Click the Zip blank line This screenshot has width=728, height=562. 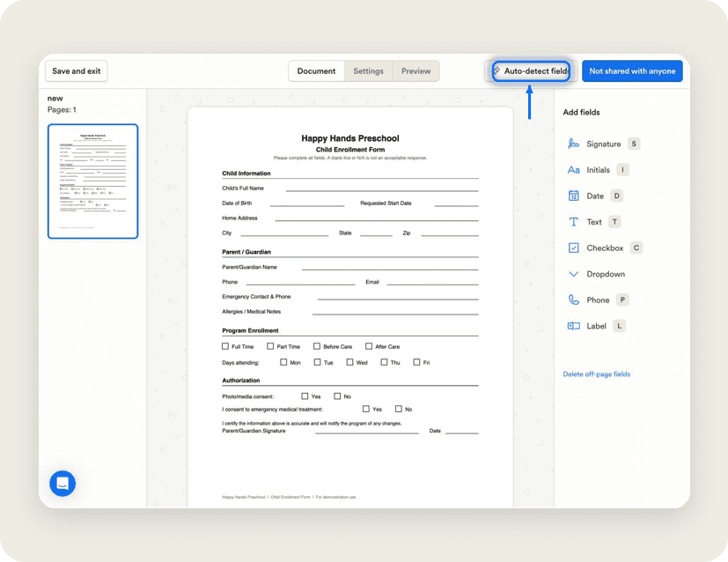[450, 235]
